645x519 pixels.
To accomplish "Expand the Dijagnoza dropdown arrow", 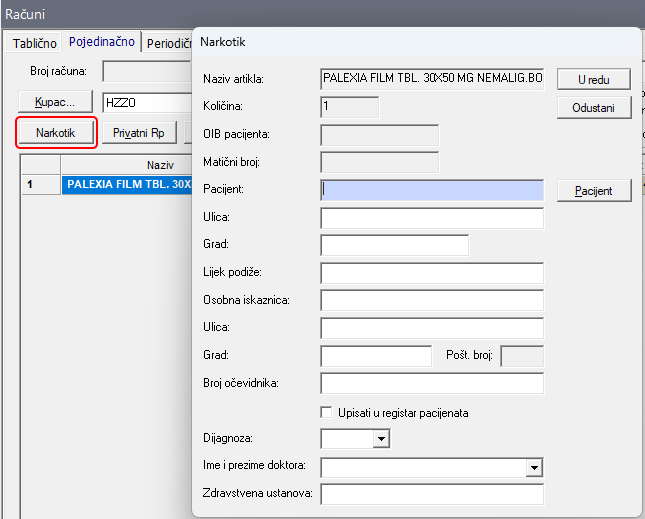I will tap(381, 439).
